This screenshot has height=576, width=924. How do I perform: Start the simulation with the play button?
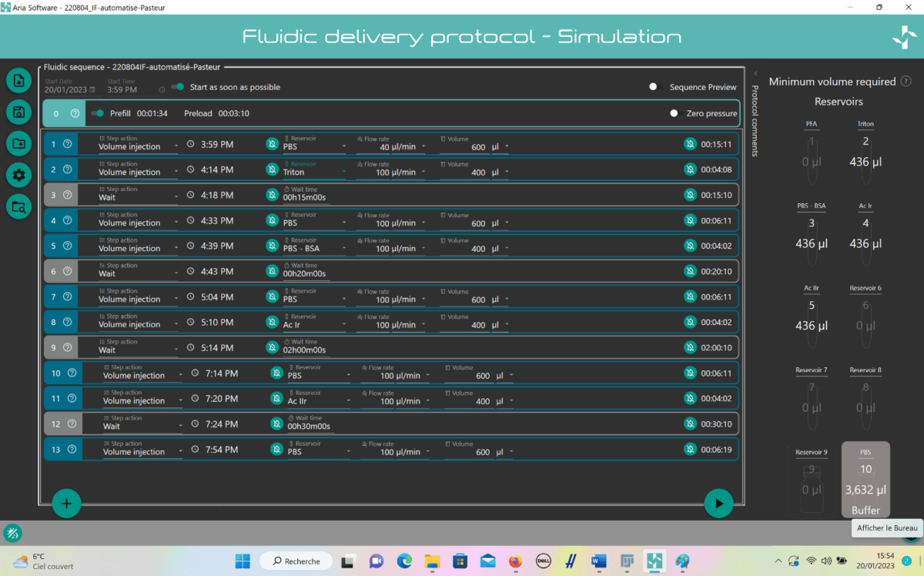[x=718, y=504]
